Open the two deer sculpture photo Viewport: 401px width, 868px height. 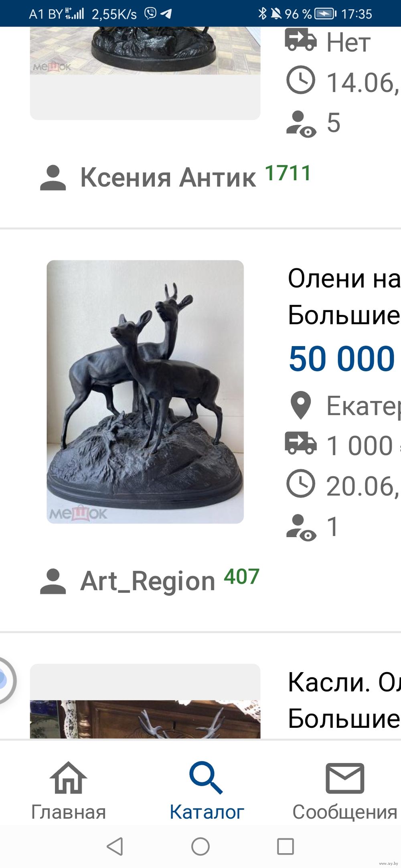pyautogui.click(x=145, y=392)
